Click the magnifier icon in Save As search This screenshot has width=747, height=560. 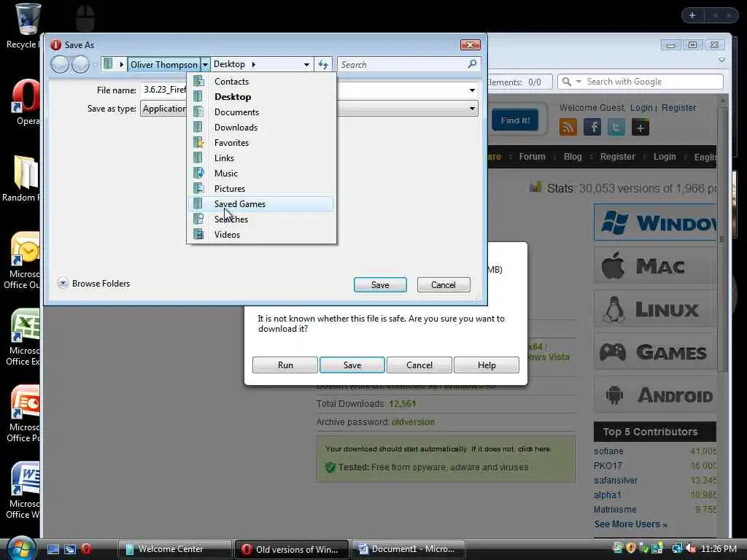472,64
